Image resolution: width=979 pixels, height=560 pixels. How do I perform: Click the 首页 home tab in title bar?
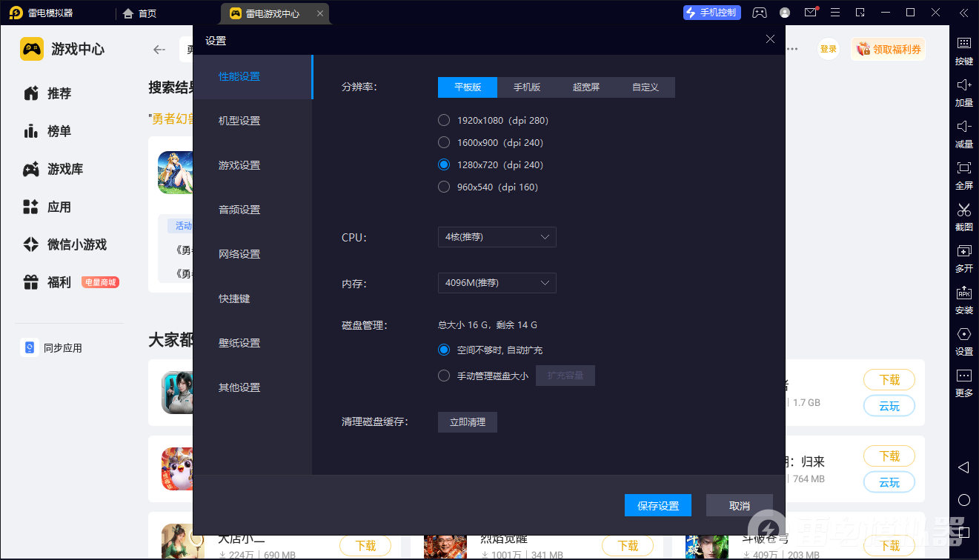[140, 13]
